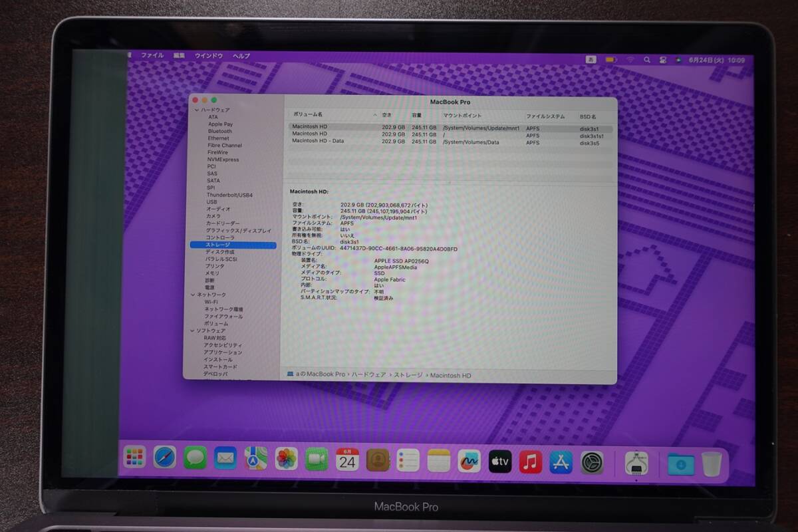This screenshot has width=798, height=532.
Task: Collapse the ハードウェア section in sidebar
Action: tap(196, 110)
